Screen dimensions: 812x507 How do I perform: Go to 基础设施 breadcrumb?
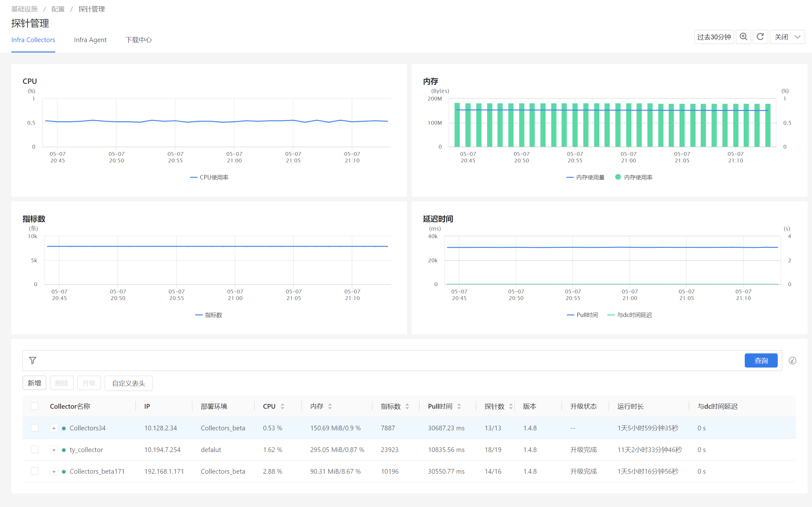click(25, 9)
